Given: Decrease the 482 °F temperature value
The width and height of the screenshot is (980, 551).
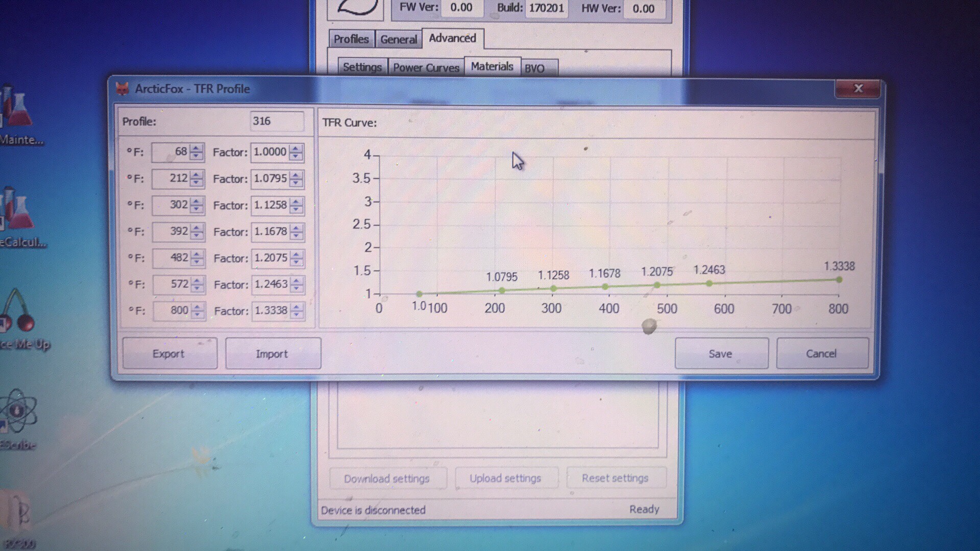Looking at the screenshot, I should (x=197, y=262).
